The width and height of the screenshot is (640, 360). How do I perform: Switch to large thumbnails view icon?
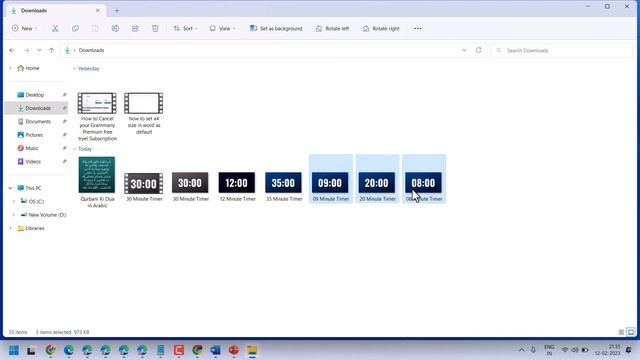631,332
